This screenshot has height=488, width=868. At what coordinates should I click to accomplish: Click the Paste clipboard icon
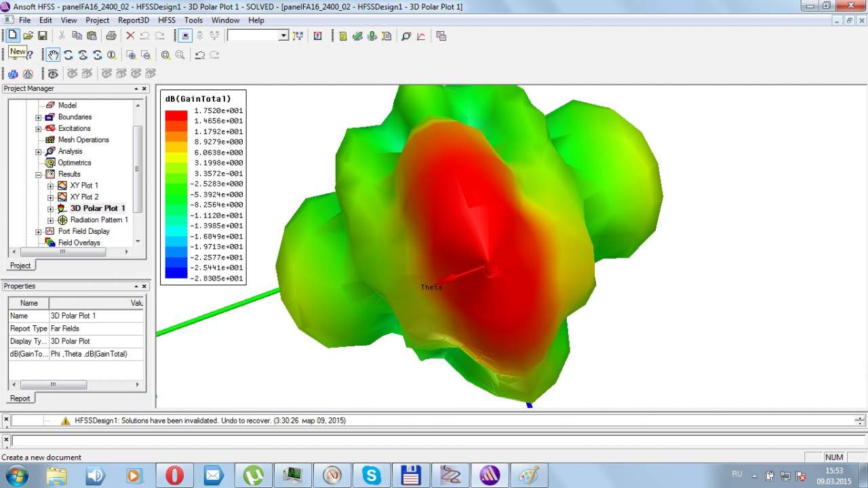coord(91,36)
